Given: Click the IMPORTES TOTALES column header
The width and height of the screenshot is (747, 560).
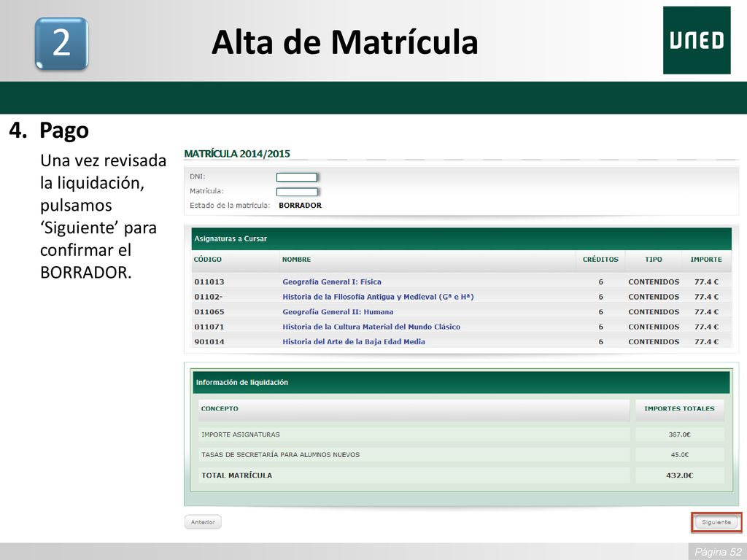Looking at the screenshot, I should point(679,408).
